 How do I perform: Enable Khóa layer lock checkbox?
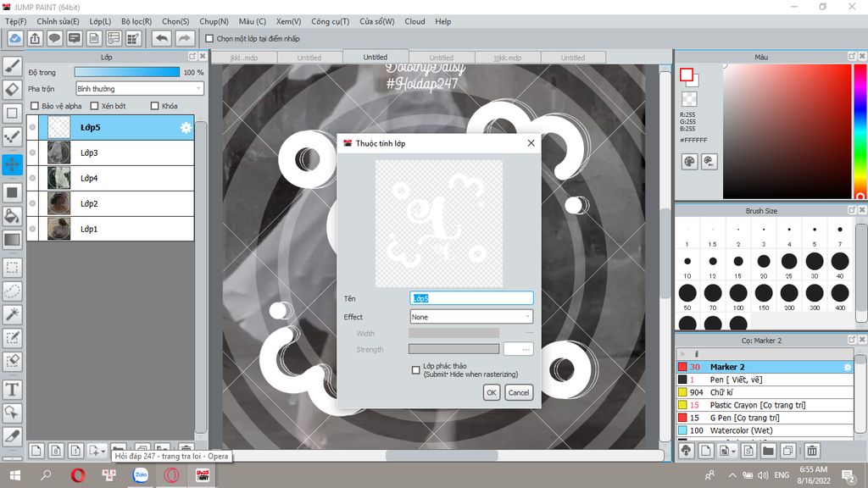[154, 106]
